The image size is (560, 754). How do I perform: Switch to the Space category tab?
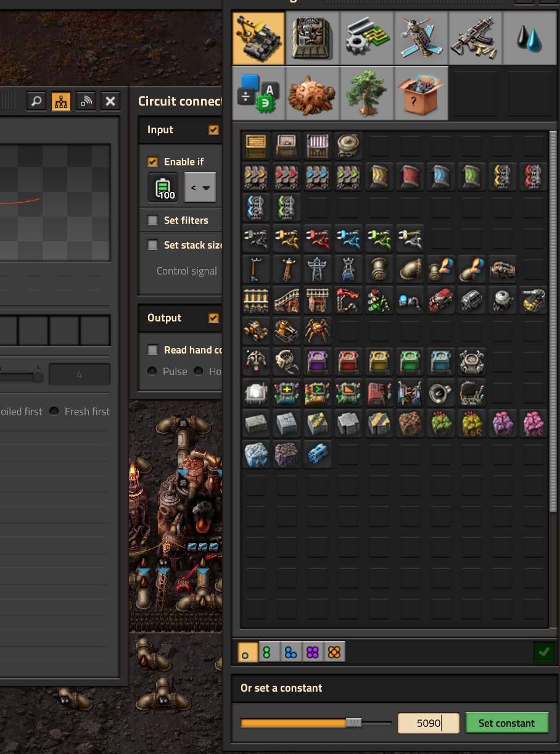421,38
